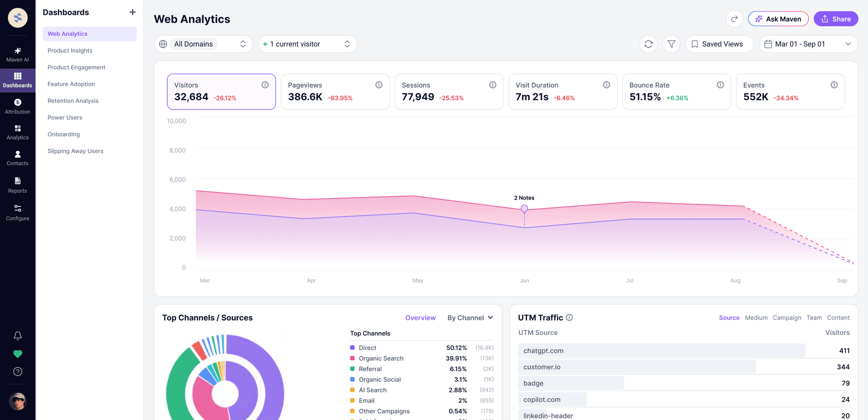Select the Content tab in UTM Traffic
868x420 pixels.
(838, 318)
